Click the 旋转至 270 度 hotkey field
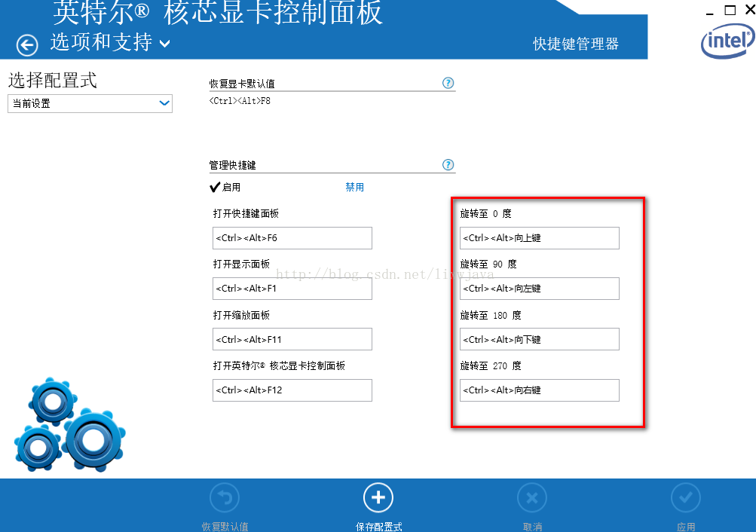756x532 pixels. [x=540, y=390]
